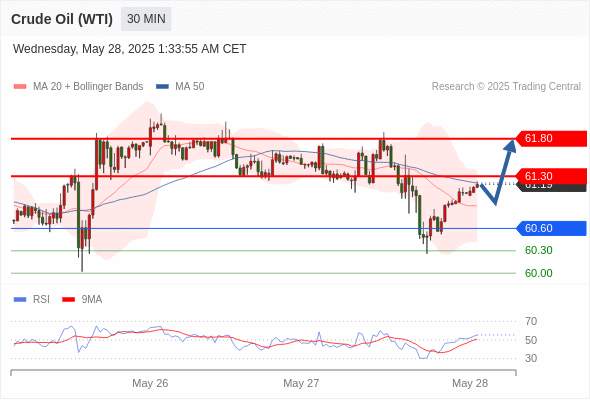Click the RSI 50 level label
The image size is (590, 400).
tap(531, 340)
